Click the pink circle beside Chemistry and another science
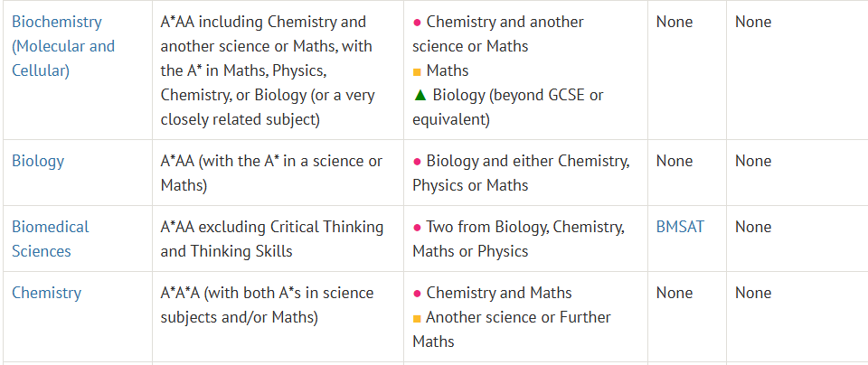Viewport: 868px width, 365px height. [x=418, y=23]
